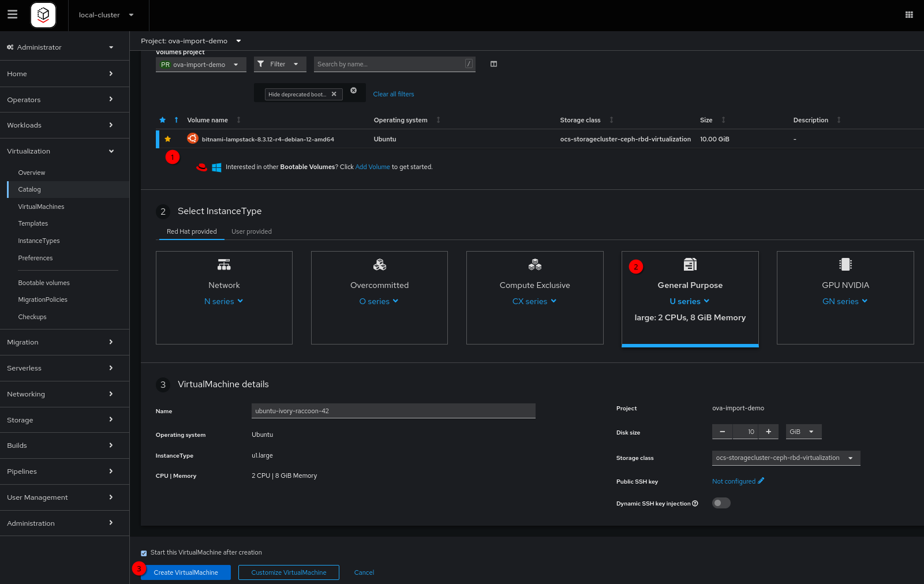Select the General Purpose card icon
The width and height of the screenshot is (924, 584).
(690, 264)
